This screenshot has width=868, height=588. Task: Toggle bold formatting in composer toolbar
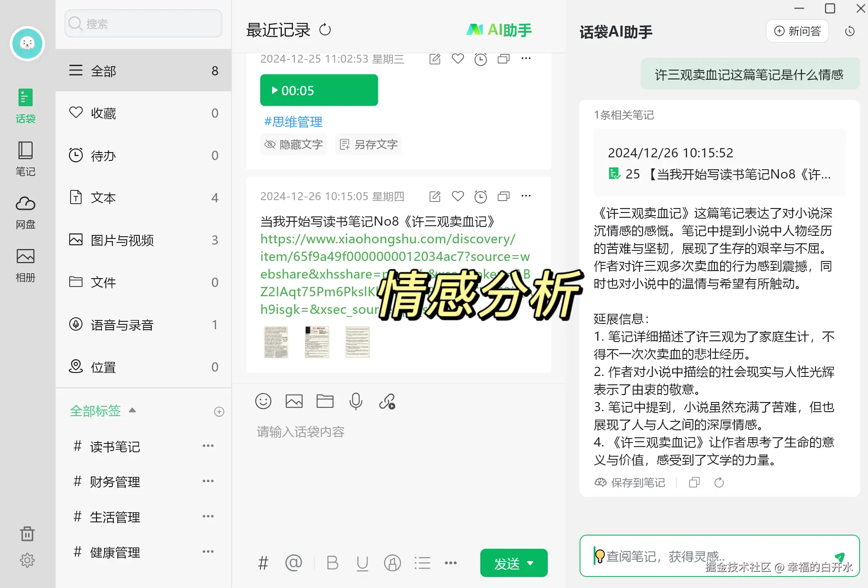coord(332,563)
